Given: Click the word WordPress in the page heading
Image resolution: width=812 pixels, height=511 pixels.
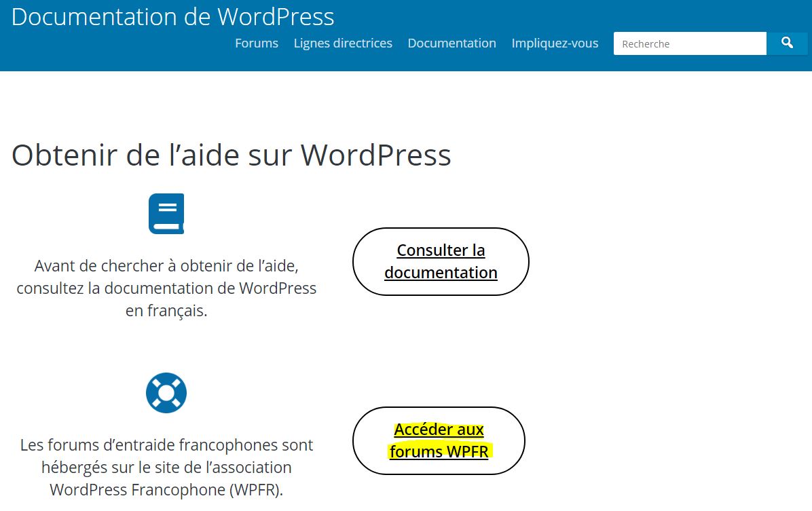Looking at the screenshot, I should 375,155.
